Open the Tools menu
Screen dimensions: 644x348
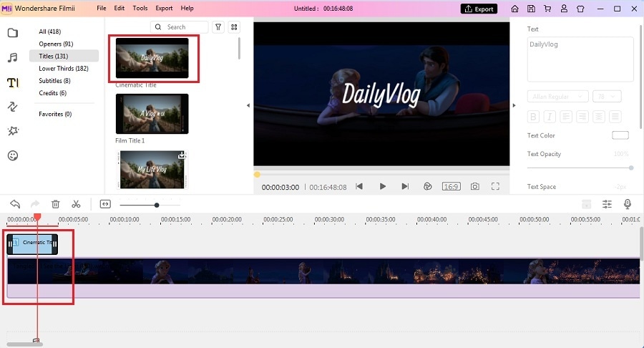coord(140,8)
